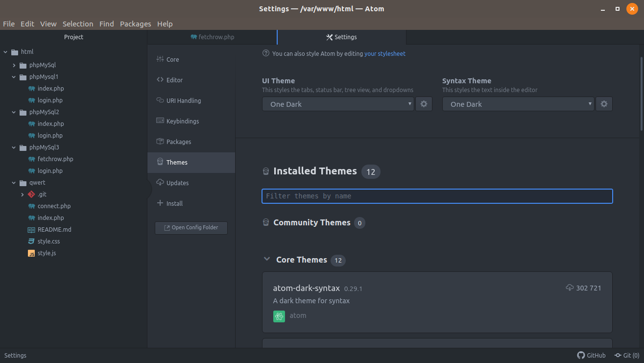Click the Packages box icon
Viewport: 644px width, 363px height.
tap(160, 142)
